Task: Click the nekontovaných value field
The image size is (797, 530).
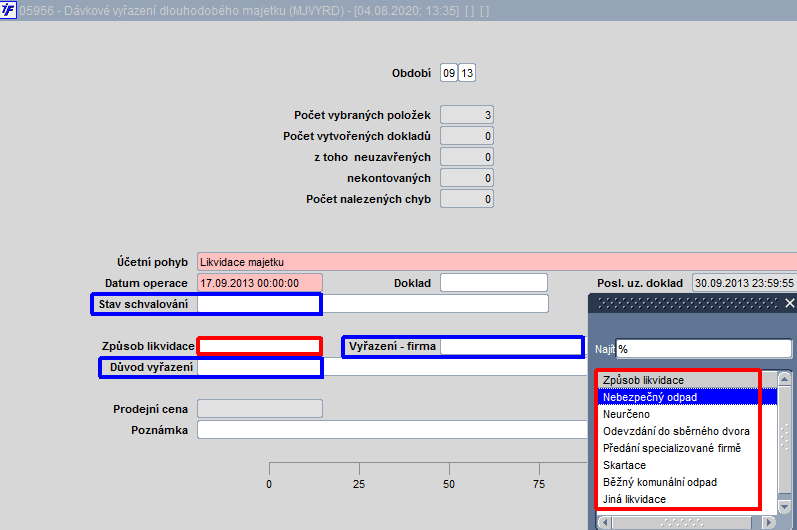Action: click(x=467, y=178)
